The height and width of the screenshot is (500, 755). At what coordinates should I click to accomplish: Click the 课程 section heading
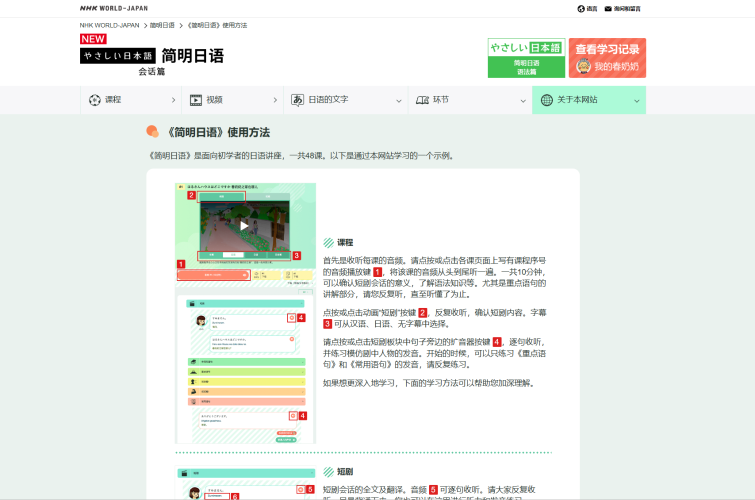click(x=345, y=242)
